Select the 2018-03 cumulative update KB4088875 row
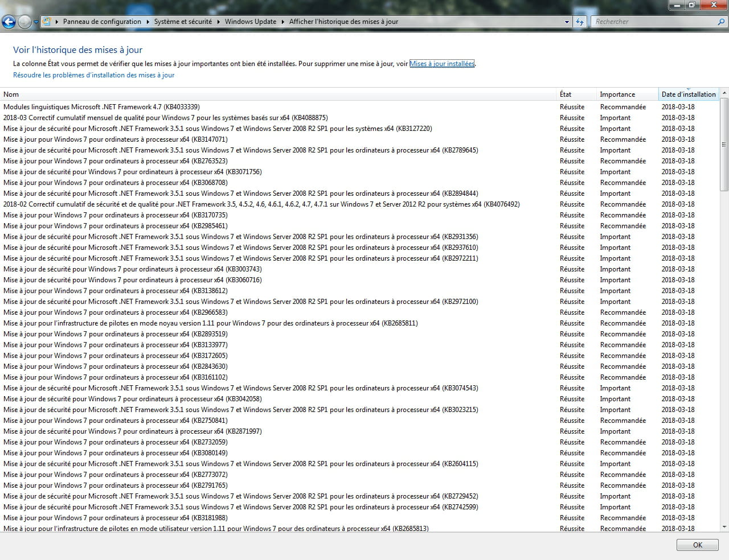 coord(360,118)
